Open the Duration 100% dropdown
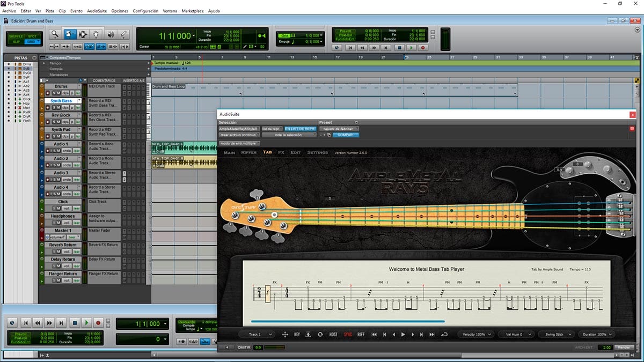644x362 pixels. click(596, 335)
